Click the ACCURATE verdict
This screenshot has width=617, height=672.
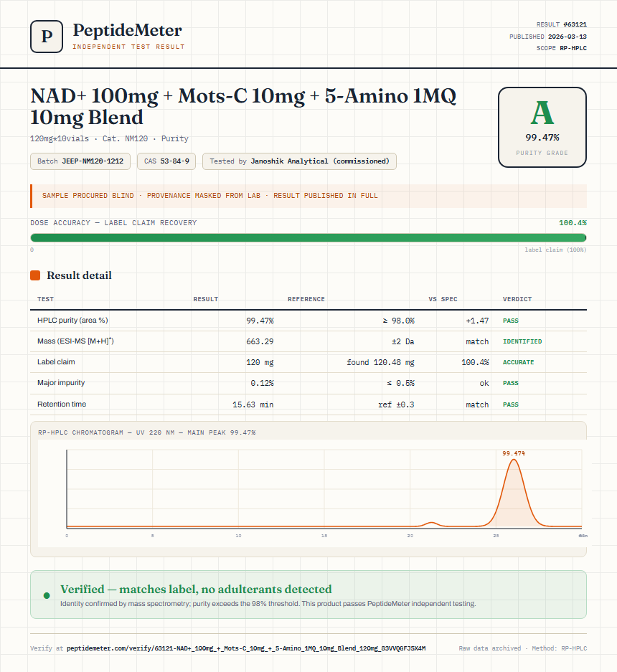(x=519, y=362)
